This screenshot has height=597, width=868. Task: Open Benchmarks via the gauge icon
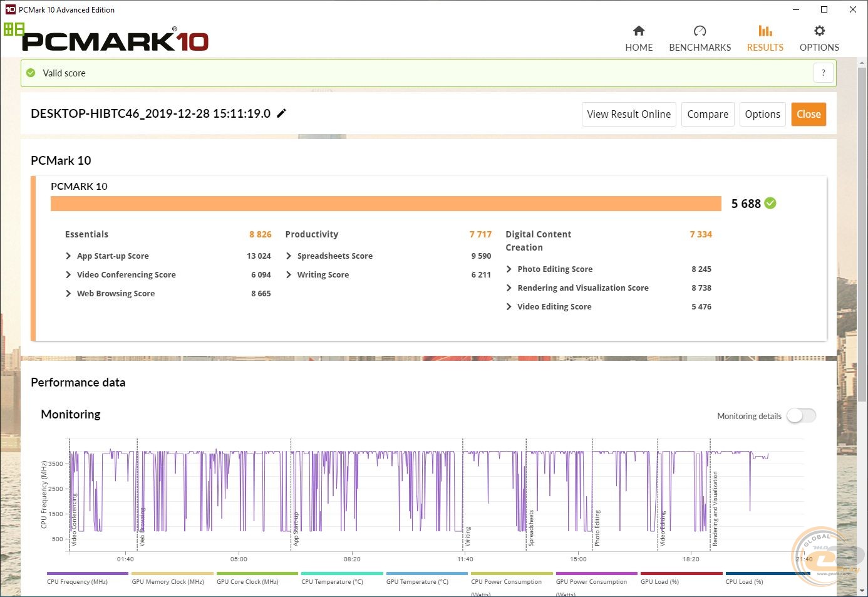700,31
